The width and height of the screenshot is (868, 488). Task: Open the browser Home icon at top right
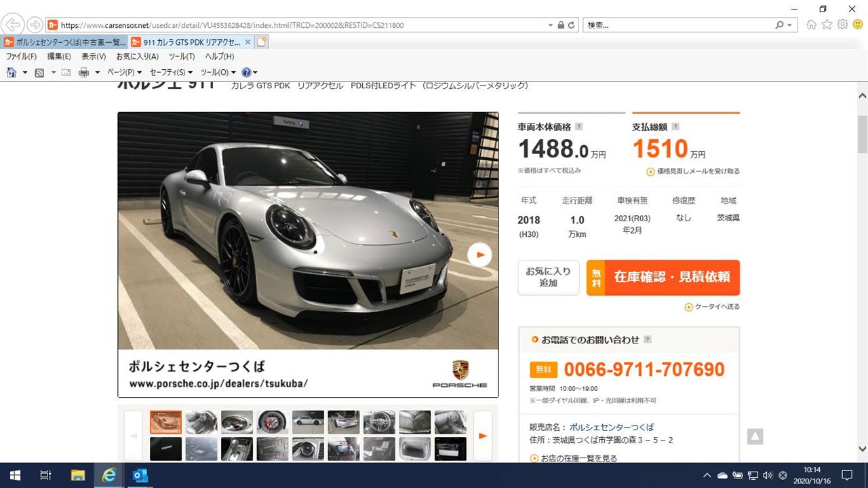coord(812,24)
